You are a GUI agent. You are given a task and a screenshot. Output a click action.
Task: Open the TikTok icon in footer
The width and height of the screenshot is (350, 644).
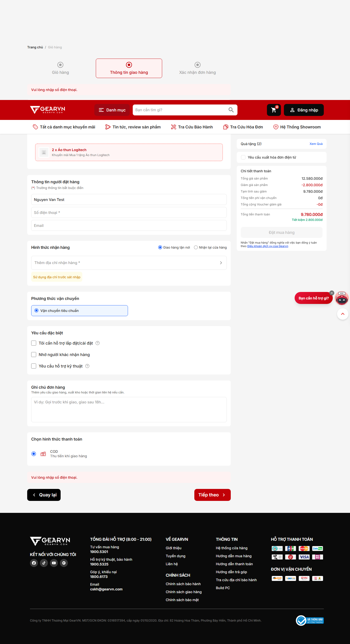point(44,563)
